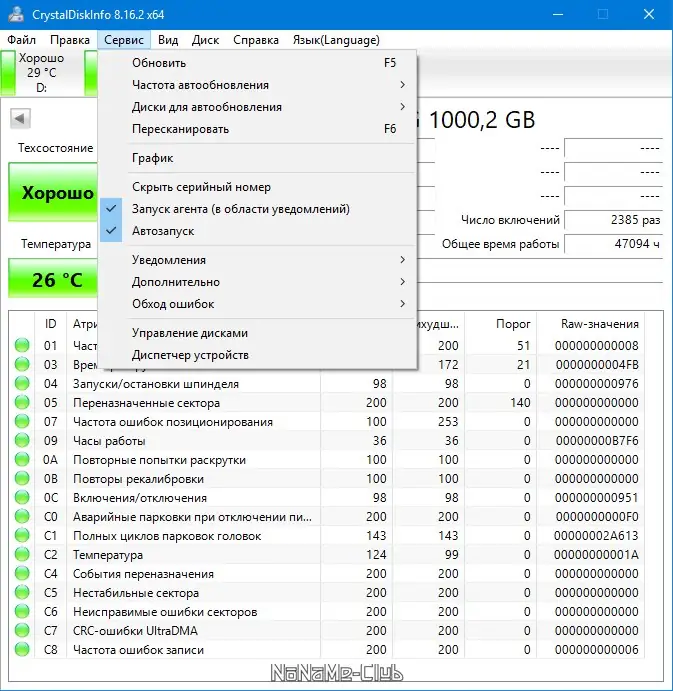673x691 pixels.
Task: Open the Правка menu
Action: coord(70,40)
